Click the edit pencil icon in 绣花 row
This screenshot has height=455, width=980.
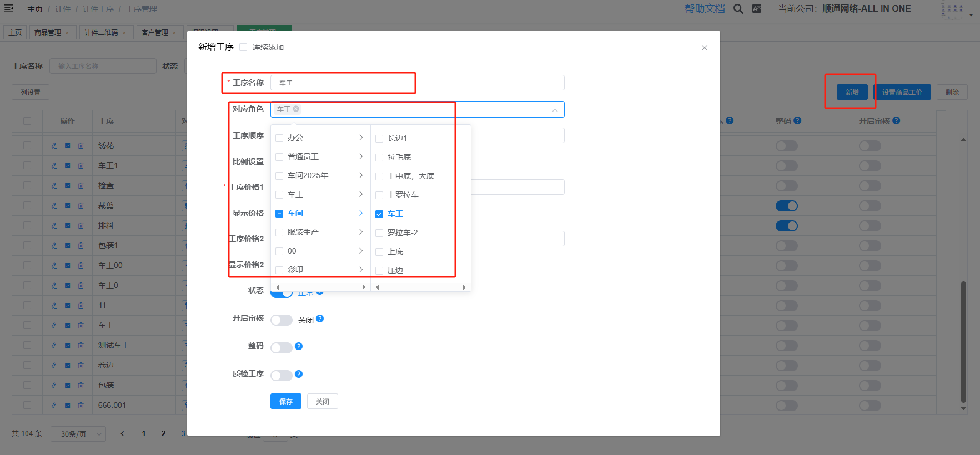point(54,146)
